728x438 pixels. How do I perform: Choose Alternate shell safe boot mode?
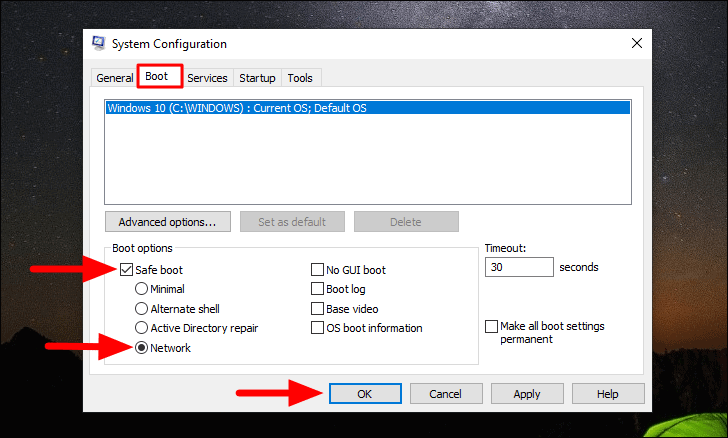[141, 308]
